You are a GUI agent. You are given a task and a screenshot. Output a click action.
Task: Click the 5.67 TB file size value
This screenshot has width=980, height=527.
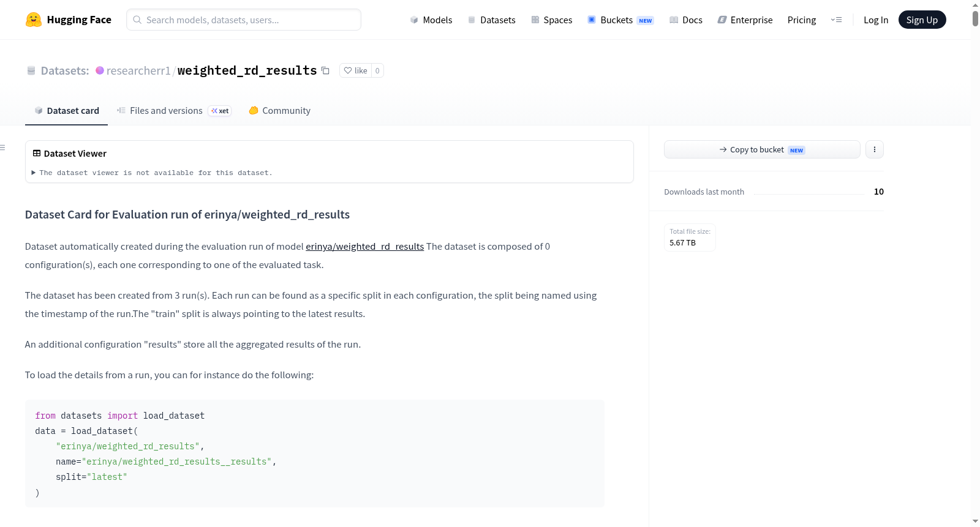[x=683, y=243]
